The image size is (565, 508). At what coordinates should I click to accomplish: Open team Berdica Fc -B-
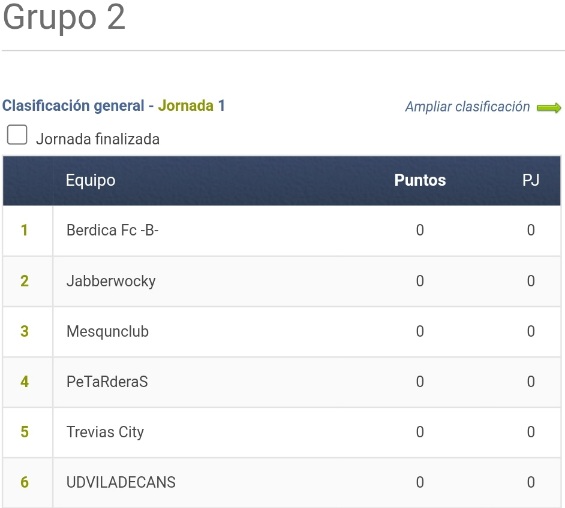pyautogui.click(x=112, y=230)
